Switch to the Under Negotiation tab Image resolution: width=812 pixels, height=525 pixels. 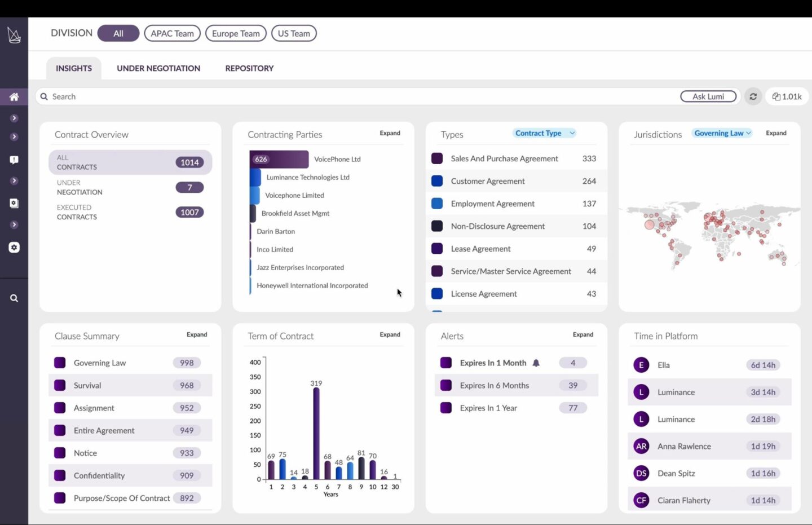tap(158, 68)
